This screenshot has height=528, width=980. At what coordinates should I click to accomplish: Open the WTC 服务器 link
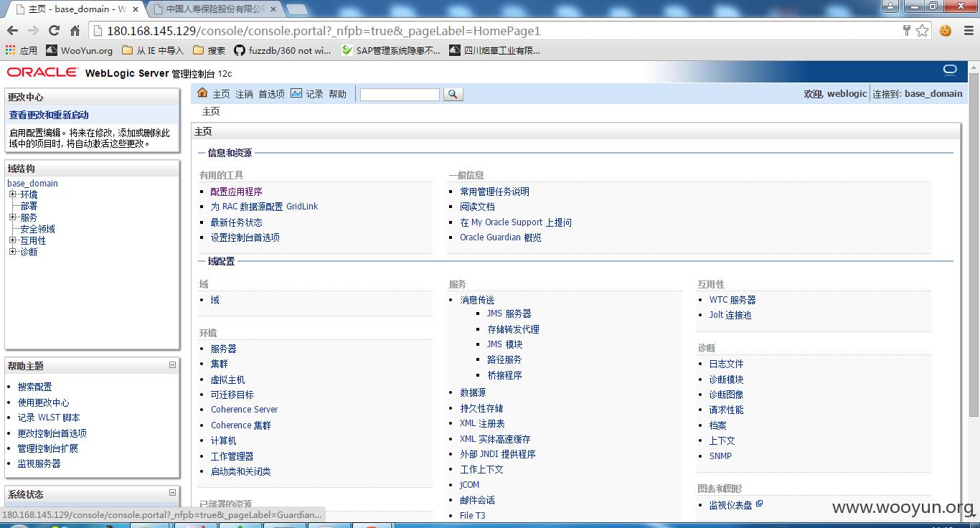[x=732, y=300]
